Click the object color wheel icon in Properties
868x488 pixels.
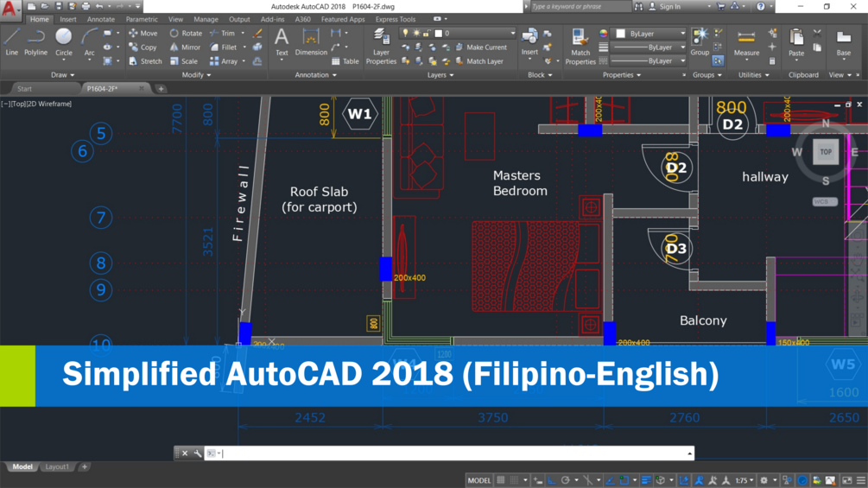[x=604, y=33]
